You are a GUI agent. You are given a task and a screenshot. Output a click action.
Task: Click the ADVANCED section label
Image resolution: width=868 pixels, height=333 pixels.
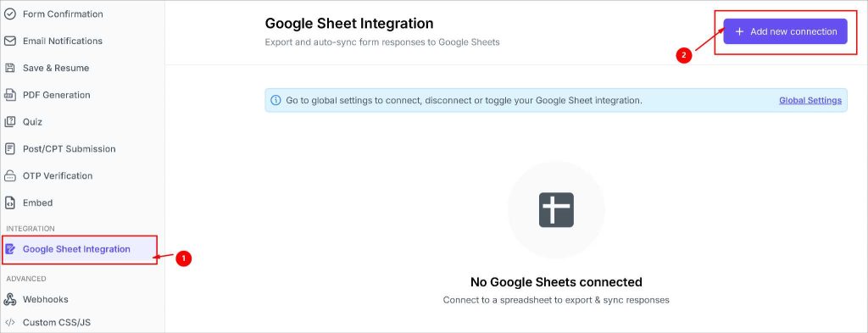tap(26, 279)
